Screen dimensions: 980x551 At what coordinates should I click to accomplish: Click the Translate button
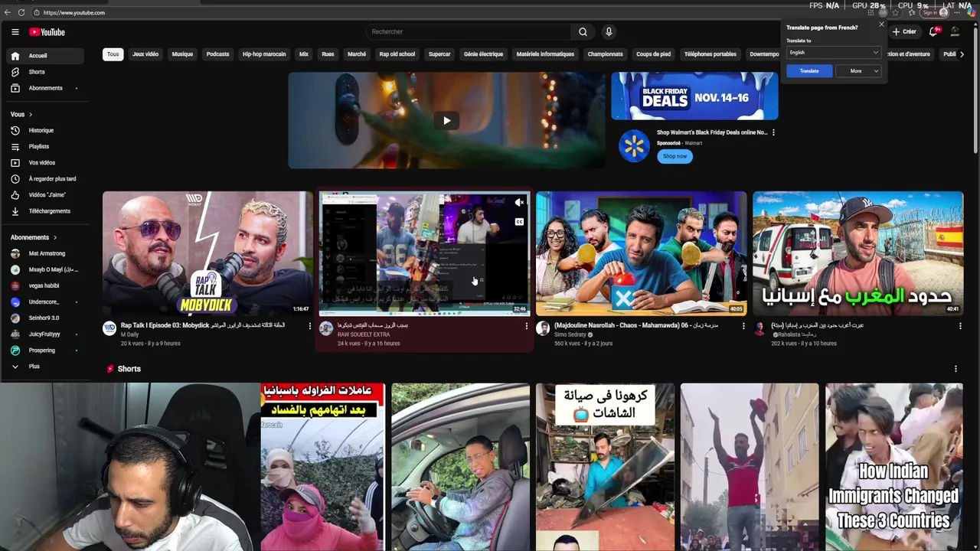click(809, 71)
